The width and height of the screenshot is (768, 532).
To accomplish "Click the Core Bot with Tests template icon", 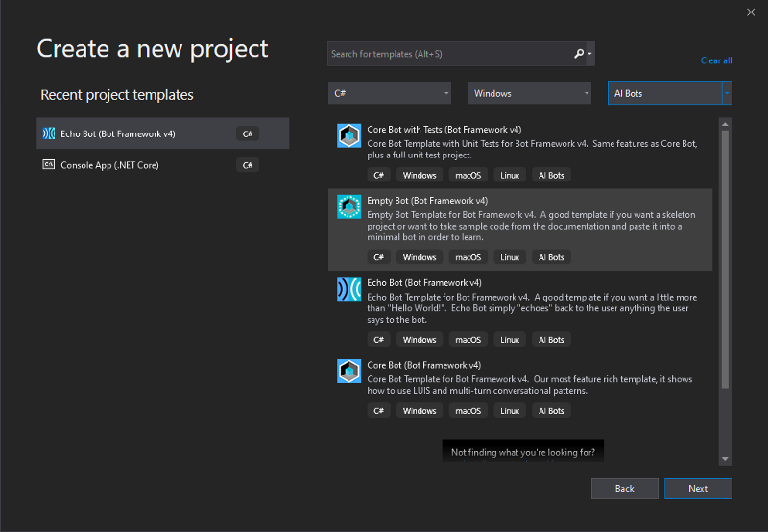I will pyautogui.click(x=348, y=135).
